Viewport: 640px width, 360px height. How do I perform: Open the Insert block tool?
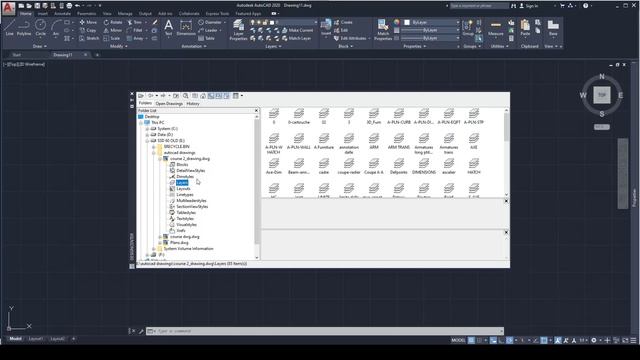[326, 27]
